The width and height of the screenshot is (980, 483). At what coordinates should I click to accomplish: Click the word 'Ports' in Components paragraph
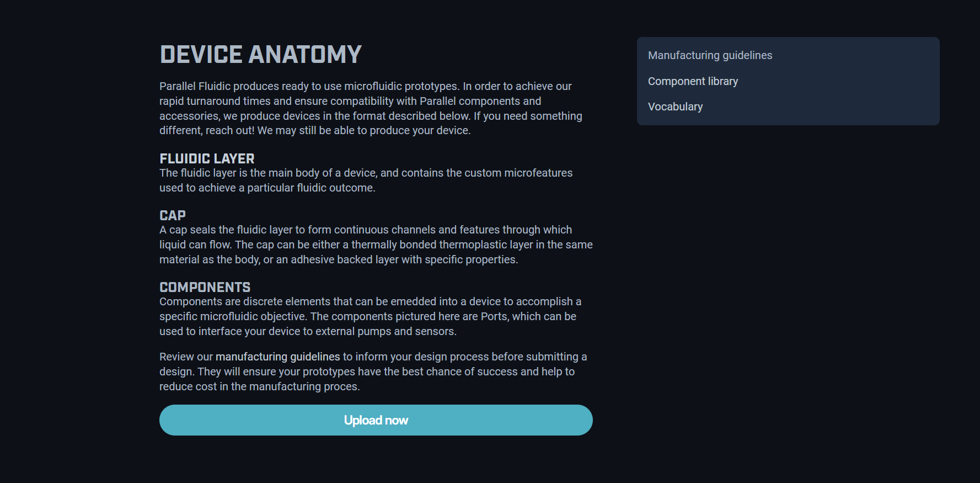click(495, 316)
